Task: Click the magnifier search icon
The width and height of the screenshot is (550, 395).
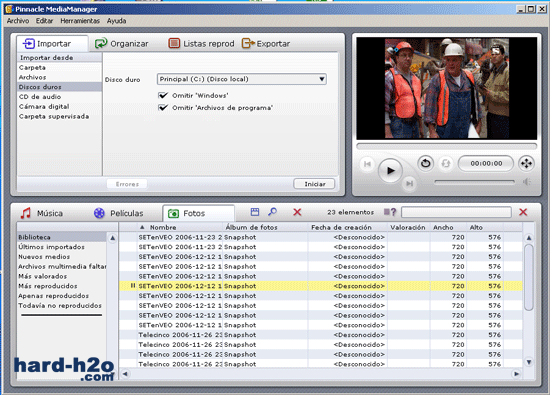Action: 273,212
